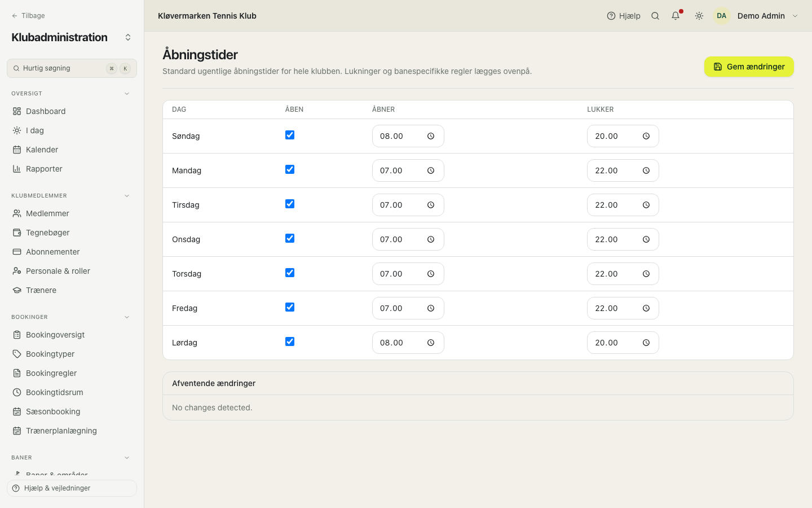The width and height of the screenshot is (812, 508).
Task: Open clock picker for Fredag opening time
Action: click(431, 308)
